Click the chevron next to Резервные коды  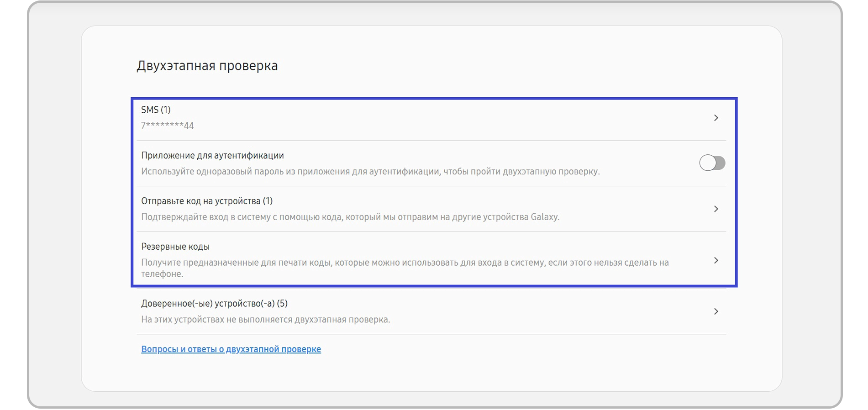click(x=715, y=260)
